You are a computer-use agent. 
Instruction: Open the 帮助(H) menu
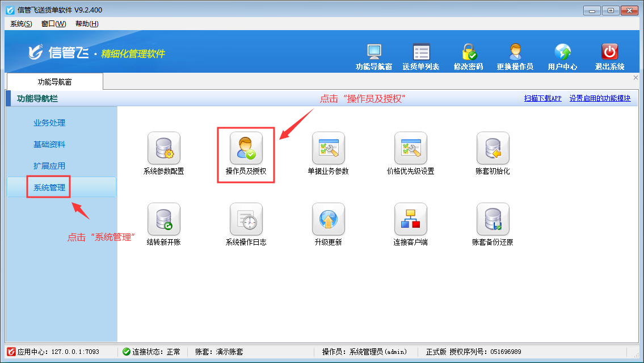pyautogui.click(x=87, y=24)
